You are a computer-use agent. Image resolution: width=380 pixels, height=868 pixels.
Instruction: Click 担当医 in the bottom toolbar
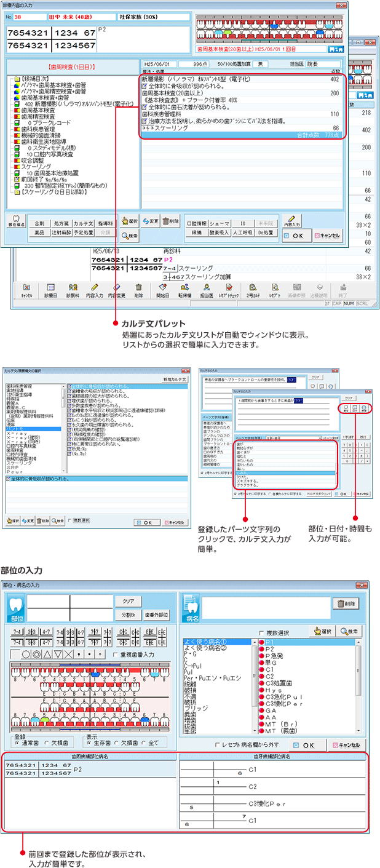point(207,290)
